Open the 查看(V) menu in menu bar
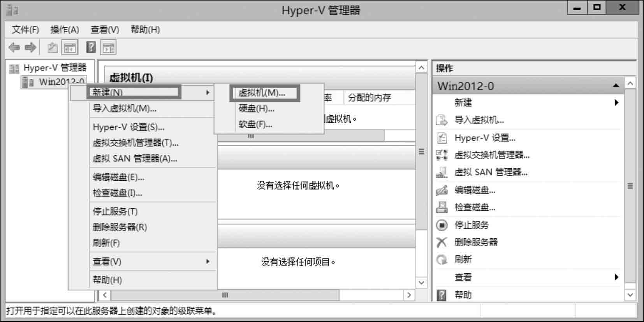The image size is (644, 322). [105, 30]
